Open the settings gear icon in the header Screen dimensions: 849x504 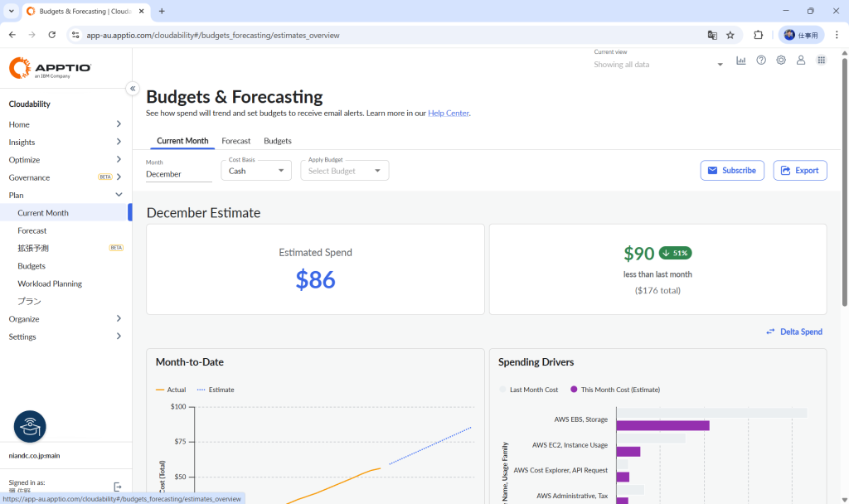781,60
